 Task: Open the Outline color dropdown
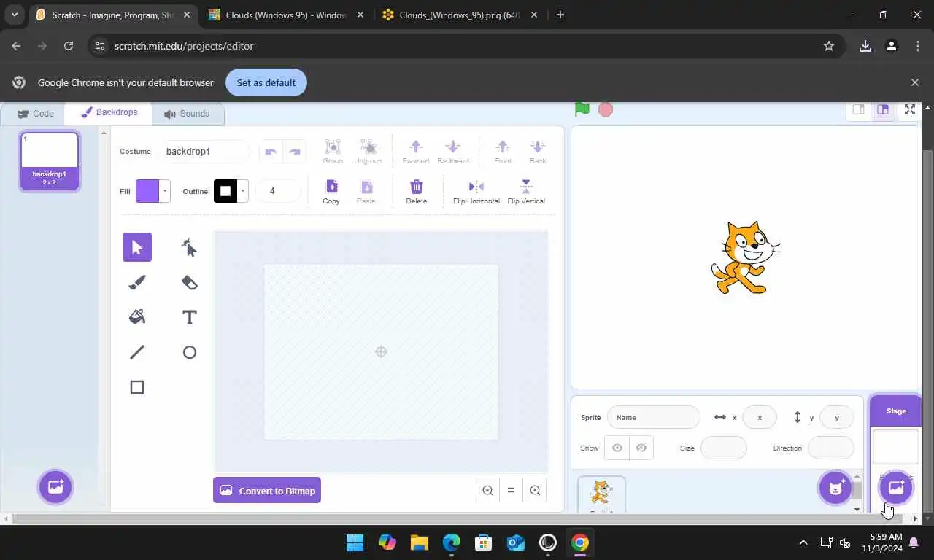[242, 191]
